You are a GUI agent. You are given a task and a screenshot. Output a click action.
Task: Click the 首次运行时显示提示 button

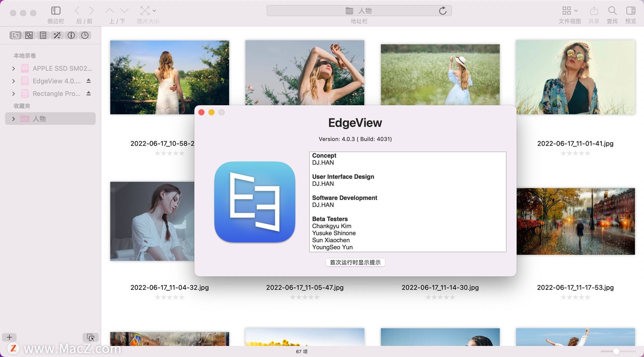[355, 262]
